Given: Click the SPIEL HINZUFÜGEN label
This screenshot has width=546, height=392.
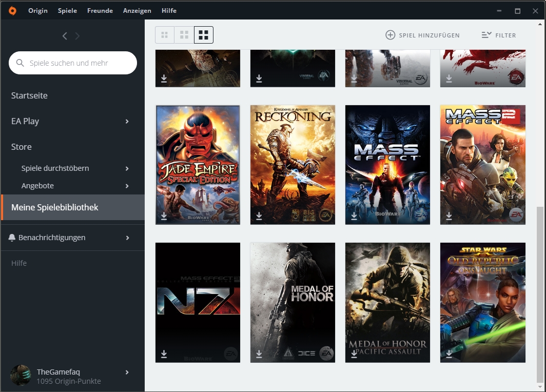Looking at the screenshot, I should click(x=430, y=35).
